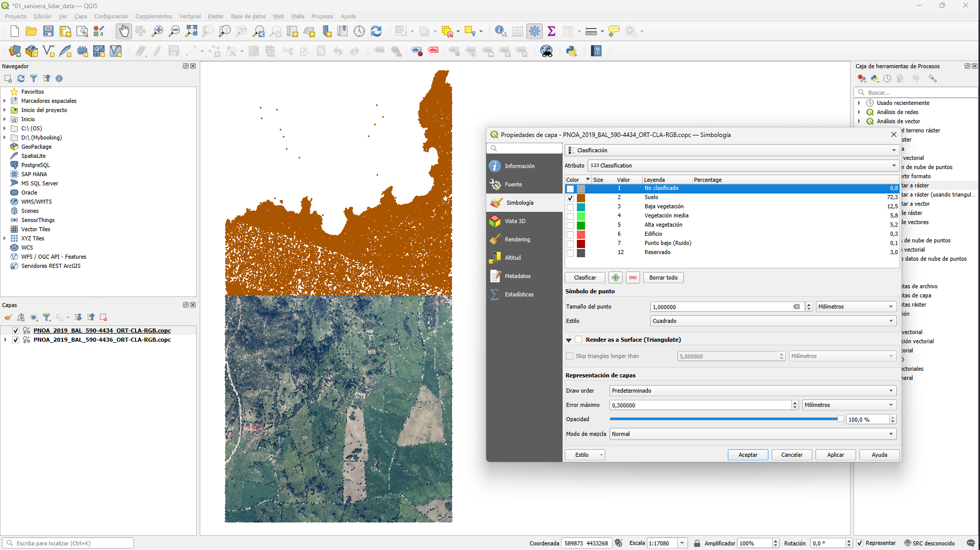Select the Pan Map hand tool
The height and width of the screenshot is (550, 980).
click(124, 31)
